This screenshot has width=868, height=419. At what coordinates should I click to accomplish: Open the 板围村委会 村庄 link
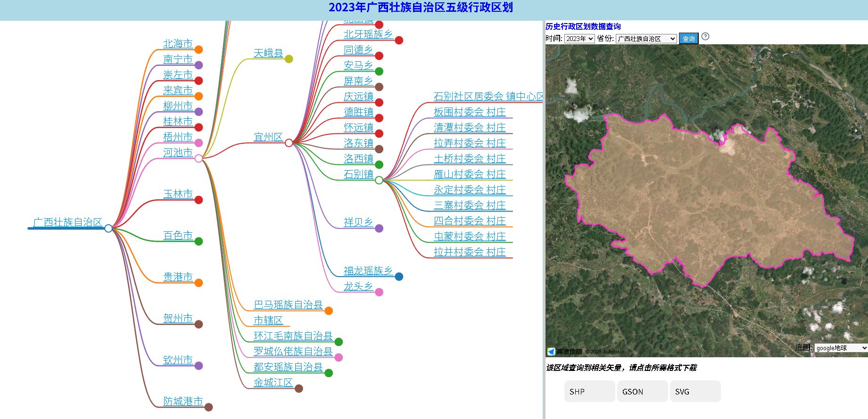pyautogui.click(x=469, y=112)
